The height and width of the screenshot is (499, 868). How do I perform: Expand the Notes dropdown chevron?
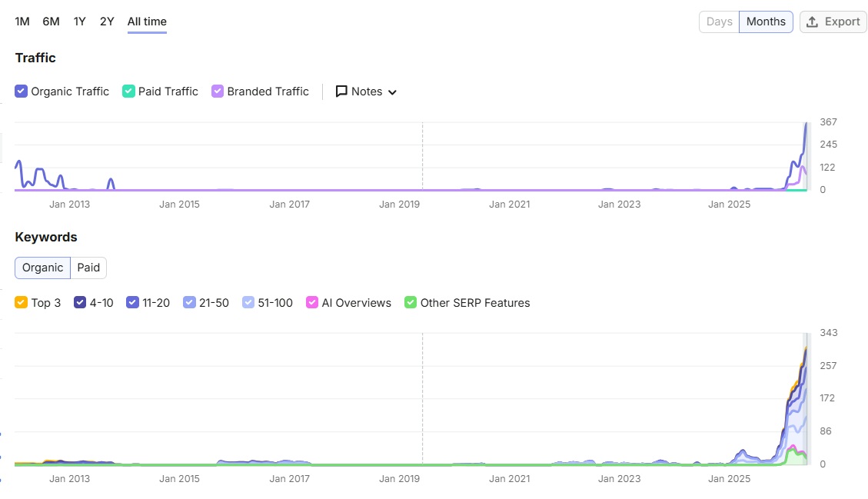coord(392,92)
